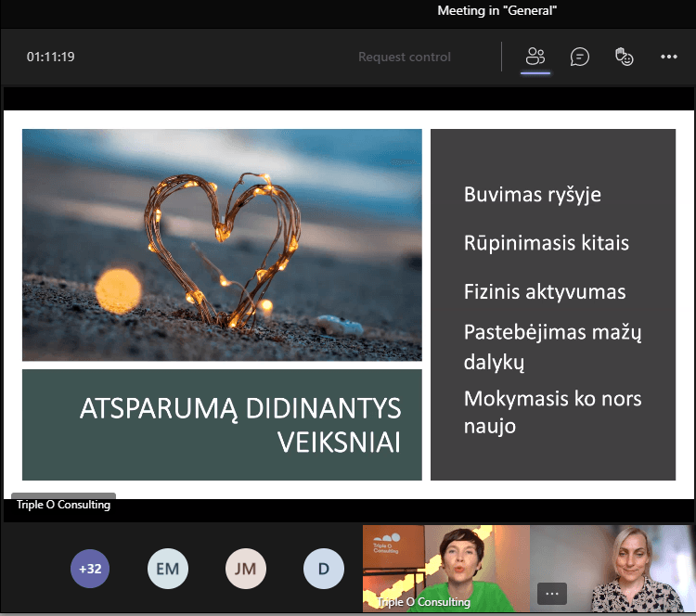Image resolution: width=696 pixels, height=616 pixels.
Task: Open ellipsis options on the right video tile
Action: [x=552, y=592]
